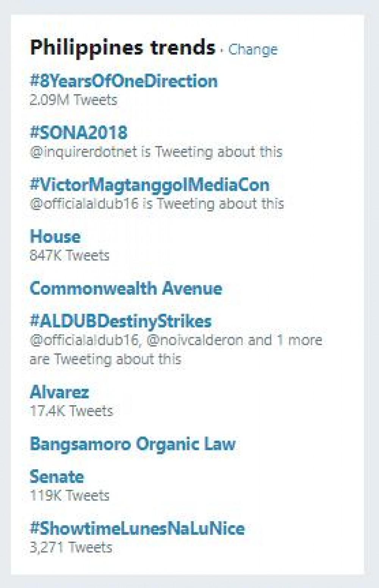Screen dimensions: 379x588
Task: Click the 2.09M Tweets count
Action: (x=74, y=100)
